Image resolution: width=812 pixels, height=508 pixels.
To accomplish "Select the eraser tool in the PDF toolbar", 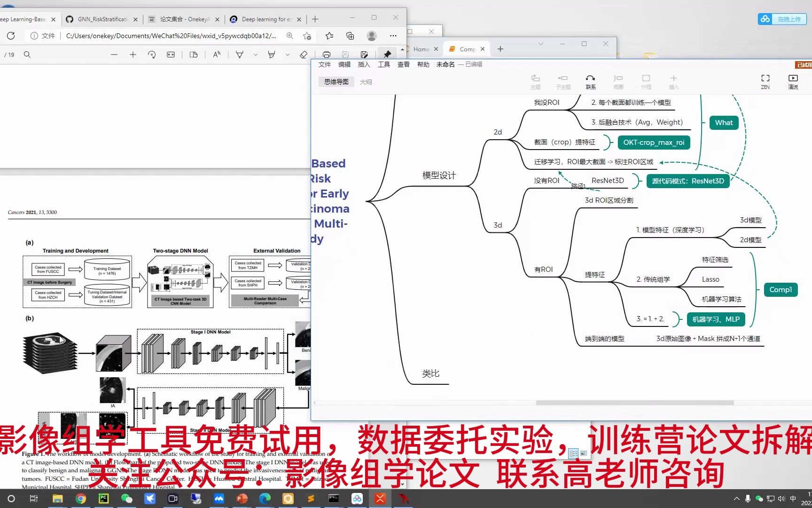I will click(304, 54).
